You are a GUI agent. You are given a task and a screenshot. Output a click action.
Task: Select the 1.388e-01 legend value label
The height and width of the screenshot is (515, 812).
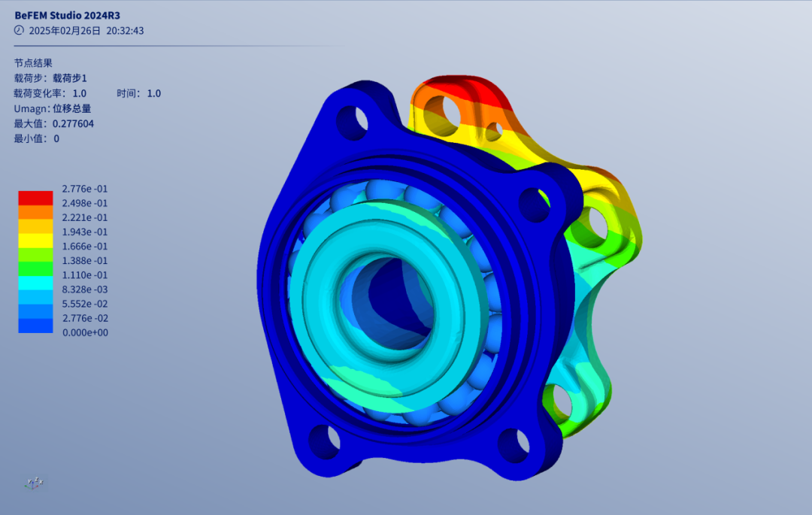pyautogui.click(x=85, y=260)
